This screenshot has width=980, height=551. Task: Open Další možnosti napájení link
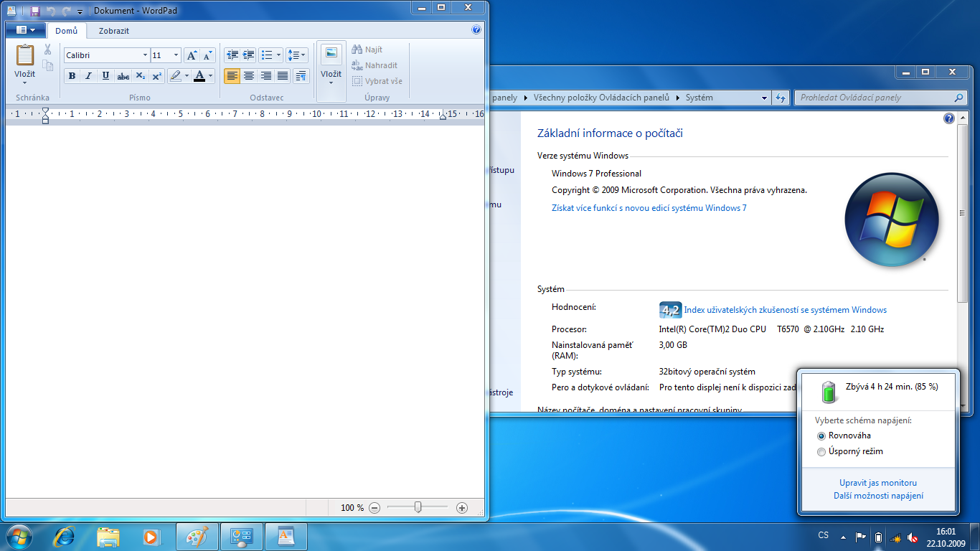878,496
